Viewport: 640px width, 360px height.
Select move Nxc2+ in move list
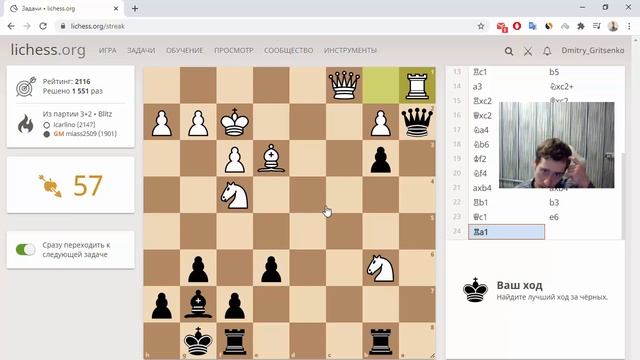pos(582,87)
